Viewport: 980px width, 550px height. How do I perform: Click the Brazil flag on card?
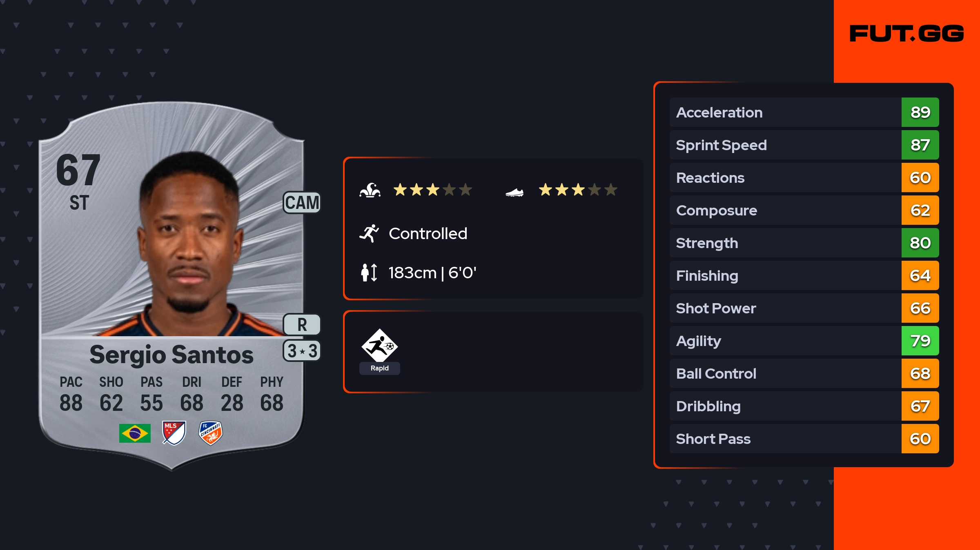coord(135,433)
